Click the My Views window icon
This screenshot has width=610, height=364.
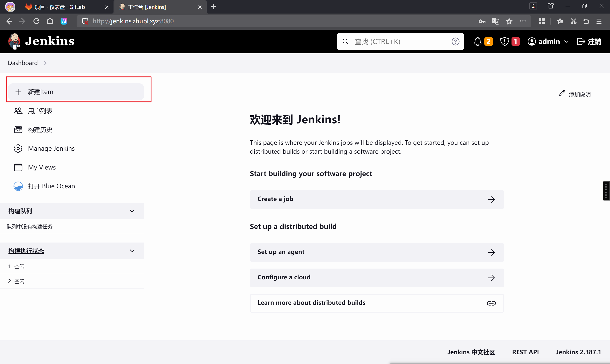(x=18, y=167)
